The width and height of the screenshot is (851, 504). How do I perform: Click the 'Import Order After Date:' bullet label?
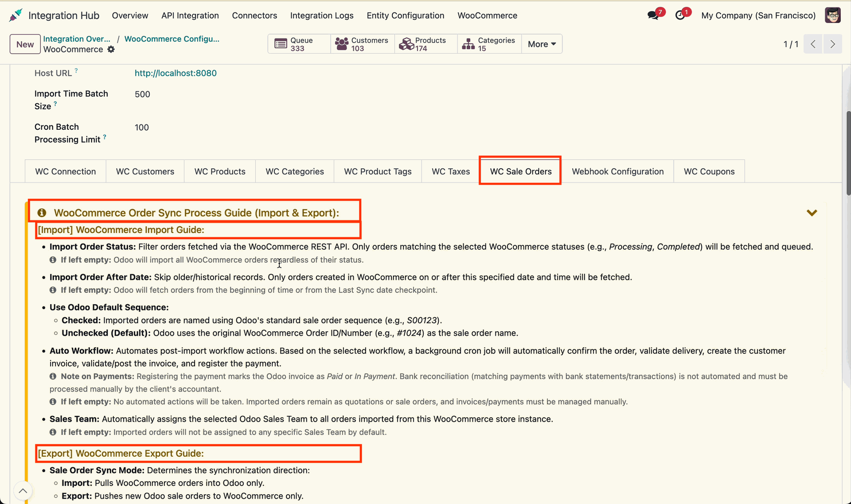[101, 277]
